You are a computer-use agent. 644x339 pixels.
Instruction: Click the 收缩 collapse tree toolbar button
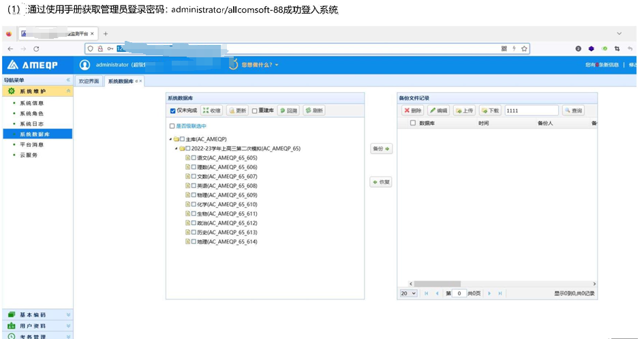[x=211, y=110]
